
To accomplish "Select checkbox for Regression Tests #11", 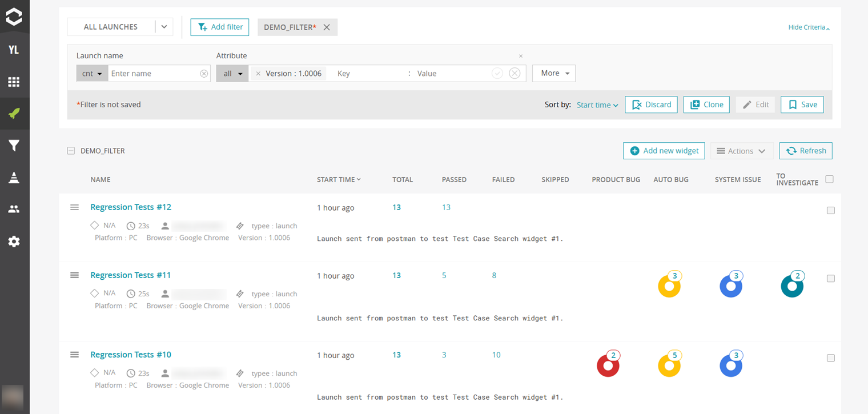I will [831, 279].
